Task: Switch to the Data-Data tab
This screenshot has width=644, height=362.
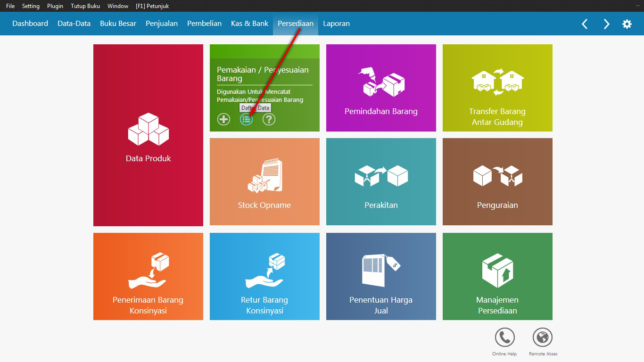Action: (x=74, y=24)
